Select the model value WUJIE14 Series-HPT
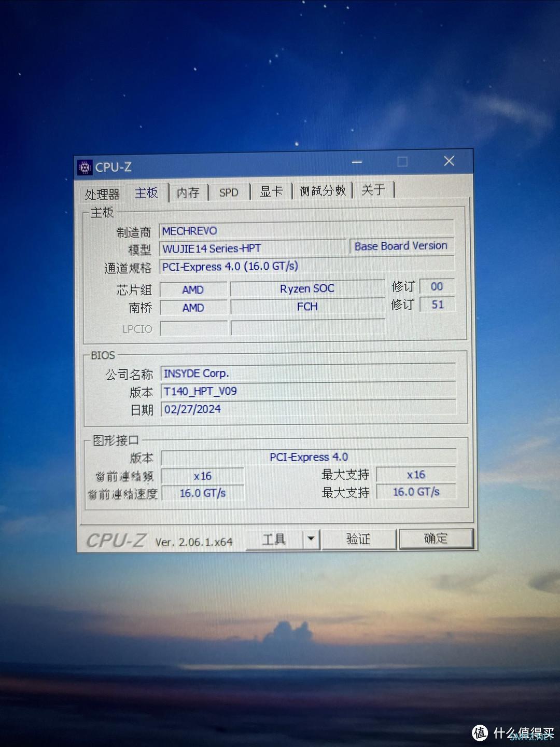 coord(253,248)
